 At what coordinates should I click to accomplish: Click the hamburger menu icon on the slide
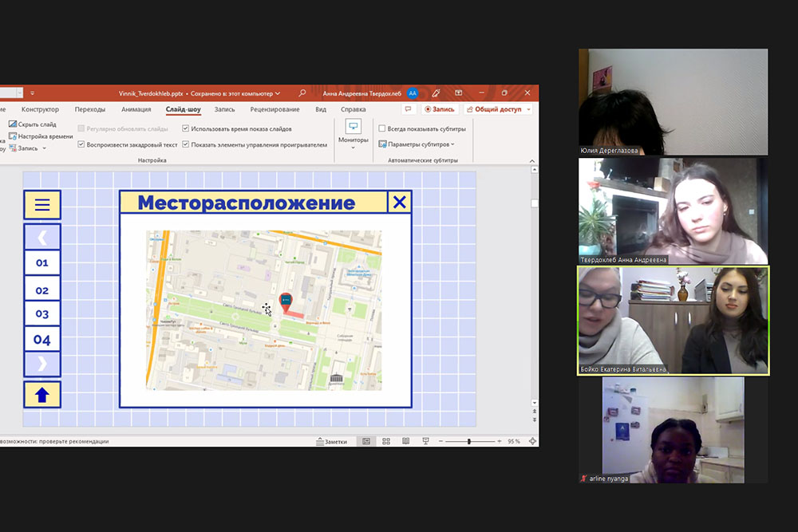(42, 205)
